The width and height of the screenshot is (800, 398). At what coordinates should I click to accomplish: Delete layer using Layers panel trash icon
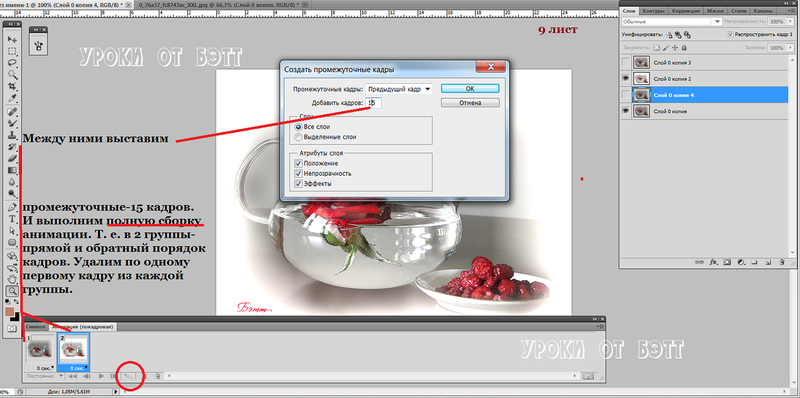tap(781, 262)
